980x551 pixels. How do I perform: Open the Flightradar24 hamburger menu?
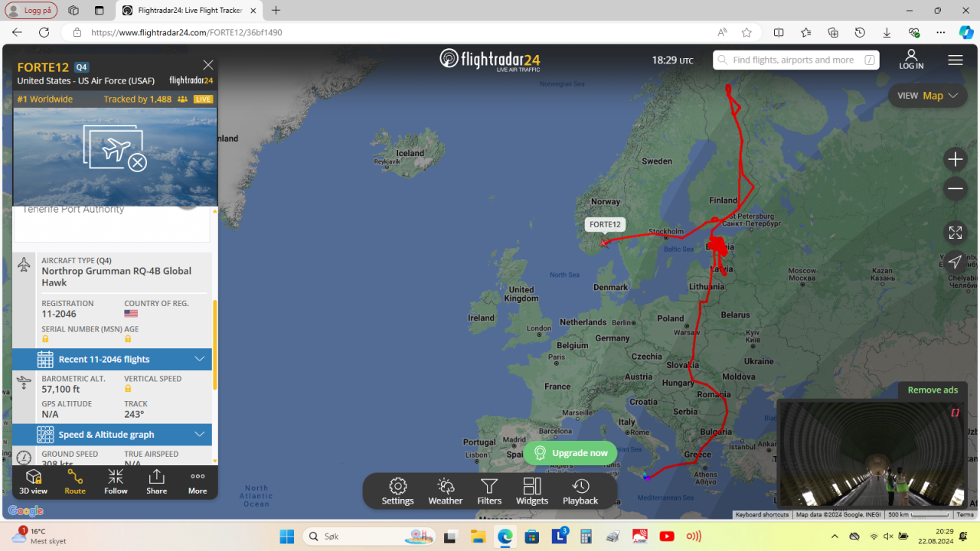955,60
